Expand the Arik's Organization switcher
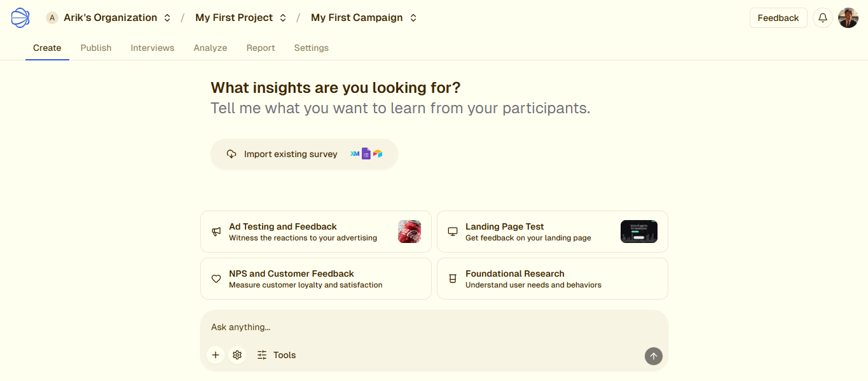The image size is (868, 381). [x=167, y=18]
